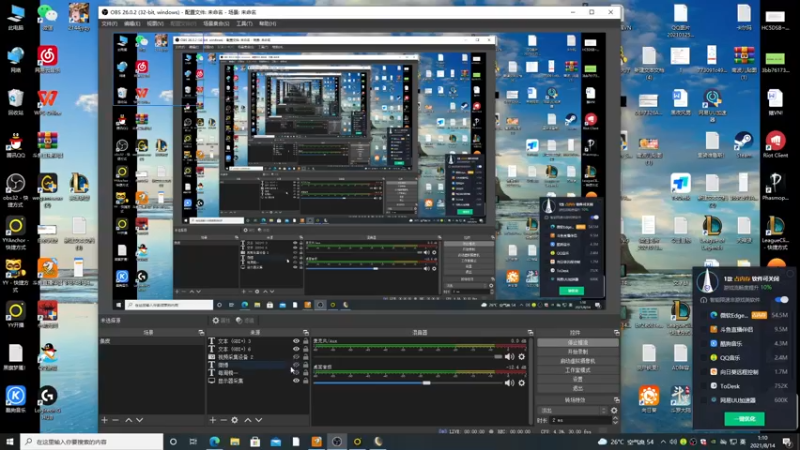800x450 pixels.
Task: Mute the 麦克风/Aux speaker icon
Action: (x=509, y=357)
